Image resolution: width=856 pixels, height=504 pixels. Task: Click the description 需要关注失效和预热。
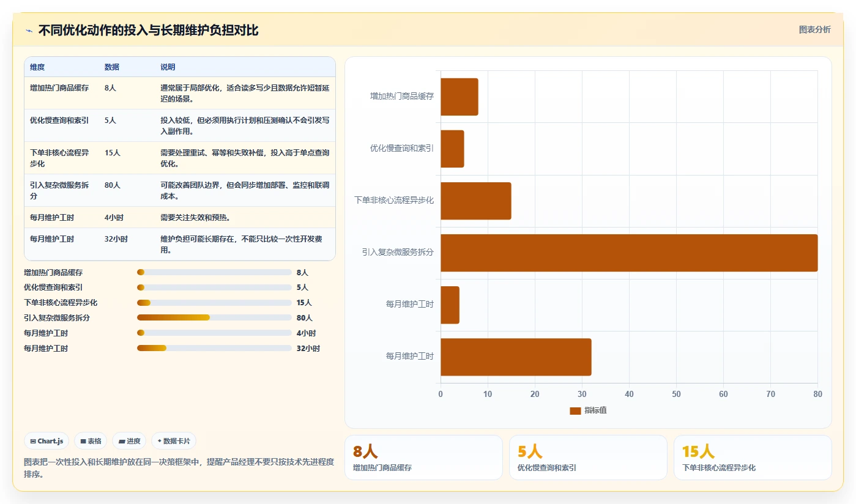pyautogui.click(x=195, y=217)
